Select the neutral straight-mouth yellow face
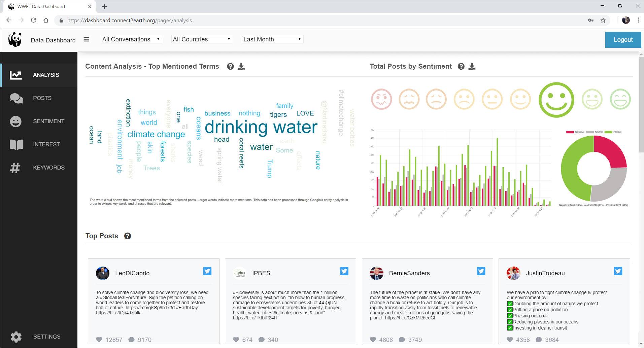This screenshot has width=644, height=348. click(x=492, y=99)
